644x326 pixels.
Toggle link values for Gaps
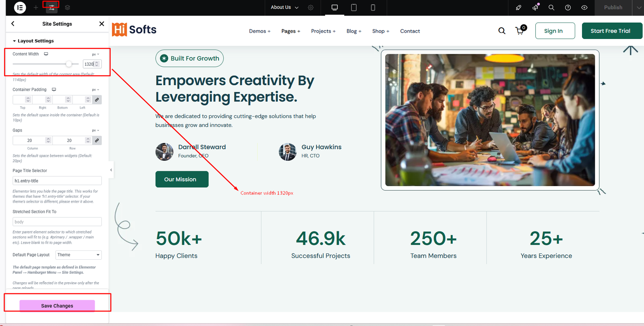click(97, 140)
